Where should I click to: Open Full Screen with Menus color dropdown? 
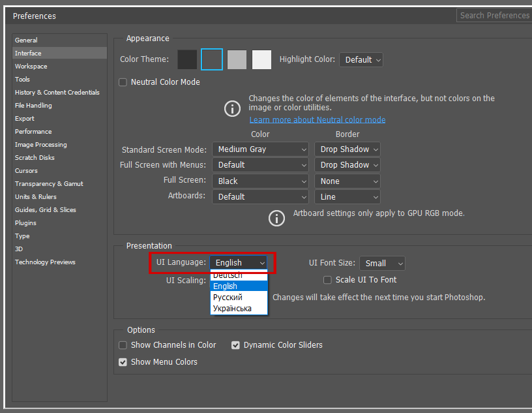pos(260,164)
